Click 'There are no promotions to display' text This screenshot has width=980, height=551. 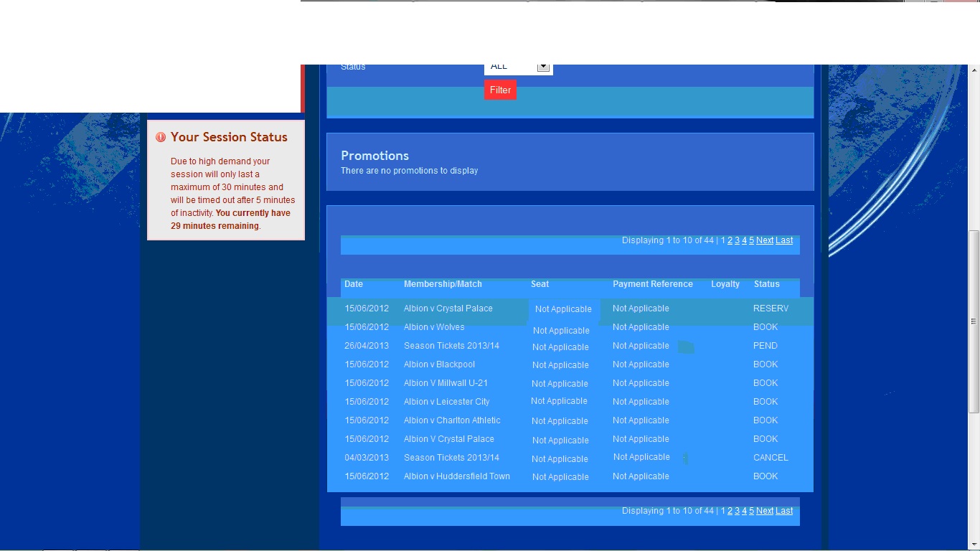point(409,171)
